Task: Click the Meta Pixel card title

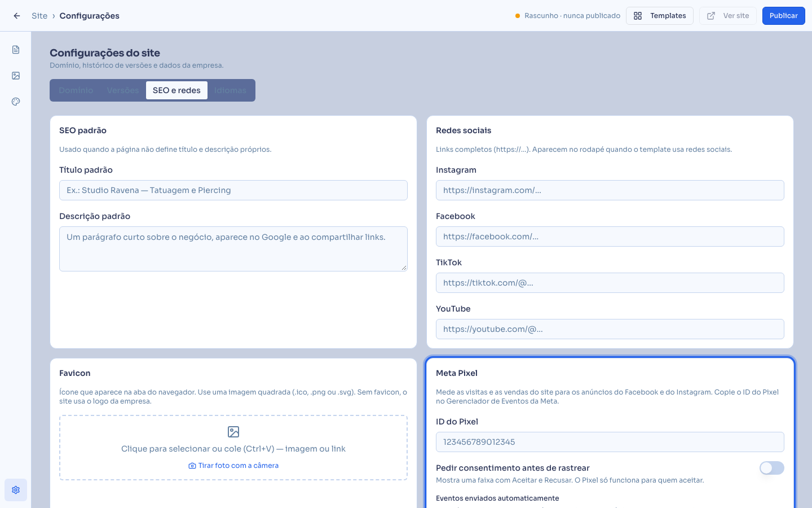Action: (x=457, y=373)
